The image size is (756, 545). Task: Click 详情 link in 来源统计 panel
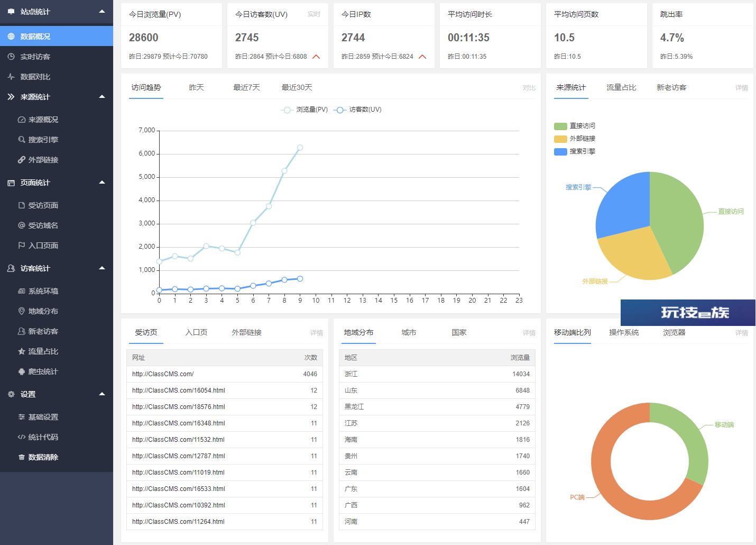742,88
